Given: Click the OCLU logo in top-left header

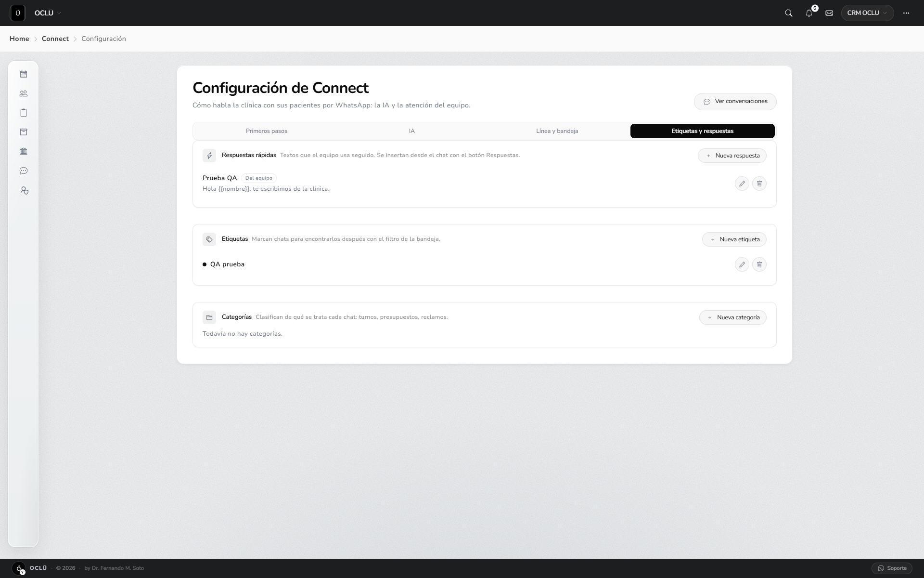Looking at the screenshot, I should pyautogui.click(x=18, y=13).
